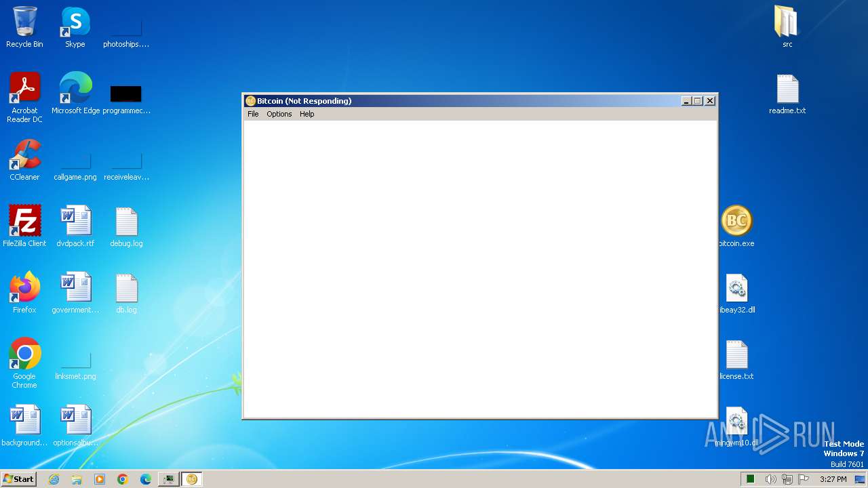Select the FileZilla Client shortcut
This screenshot has height=488, width=868.
(x=24, y=226)
